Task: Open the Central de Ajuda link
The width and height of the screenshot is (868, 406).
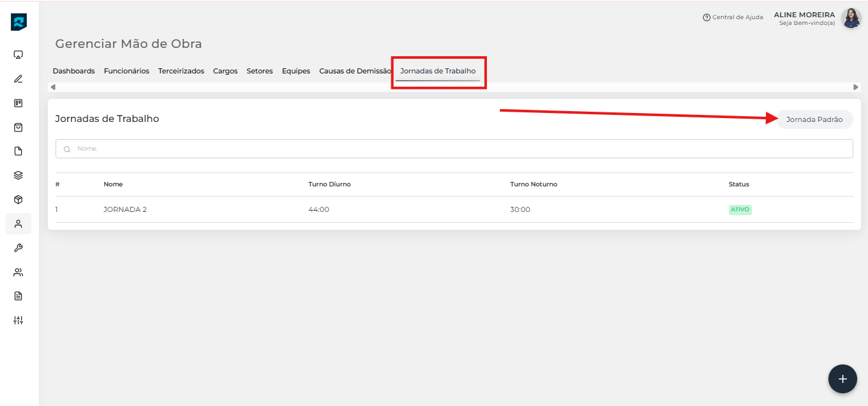Action: tap(733, 17)
